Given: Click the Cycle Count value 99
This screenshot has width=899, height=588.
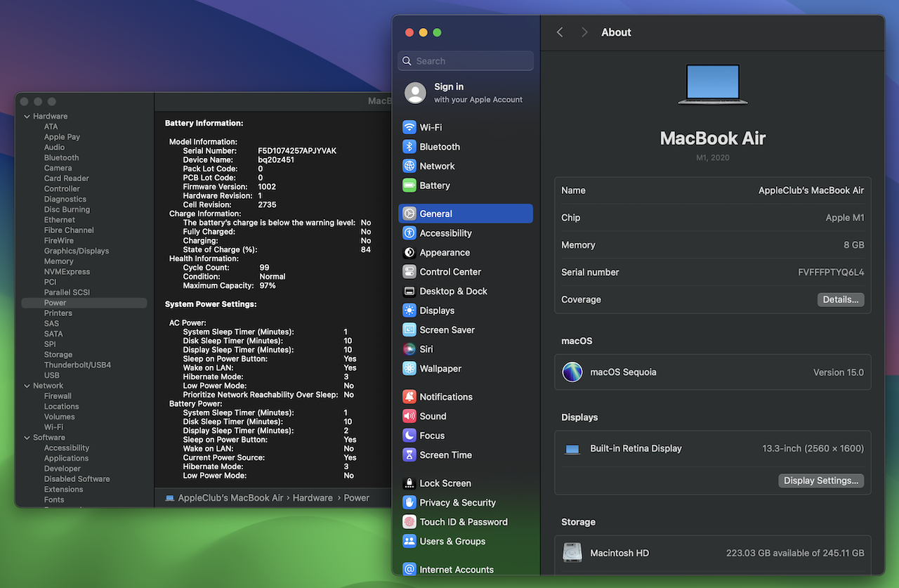Looking at the screenshot, I should click(x=264, y=268).
